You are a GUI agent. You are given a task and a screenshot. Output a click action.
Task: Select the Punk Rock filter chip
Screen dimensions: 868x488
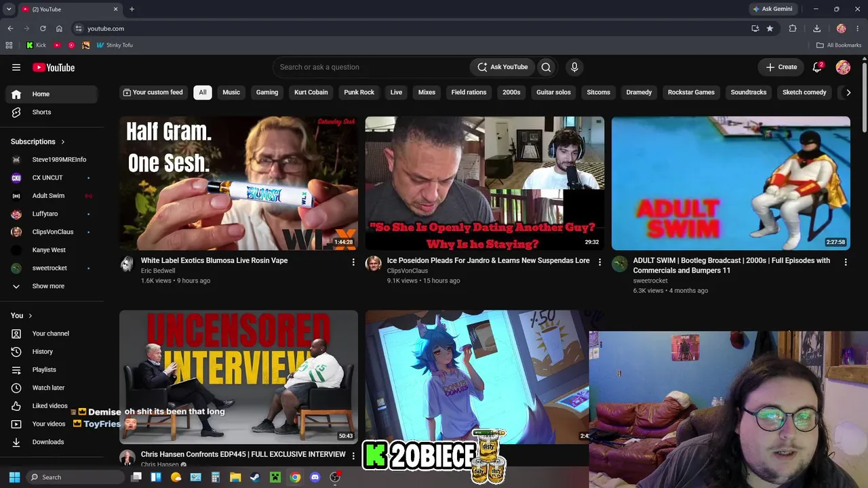pyautogui.click(x=359, y=92)
